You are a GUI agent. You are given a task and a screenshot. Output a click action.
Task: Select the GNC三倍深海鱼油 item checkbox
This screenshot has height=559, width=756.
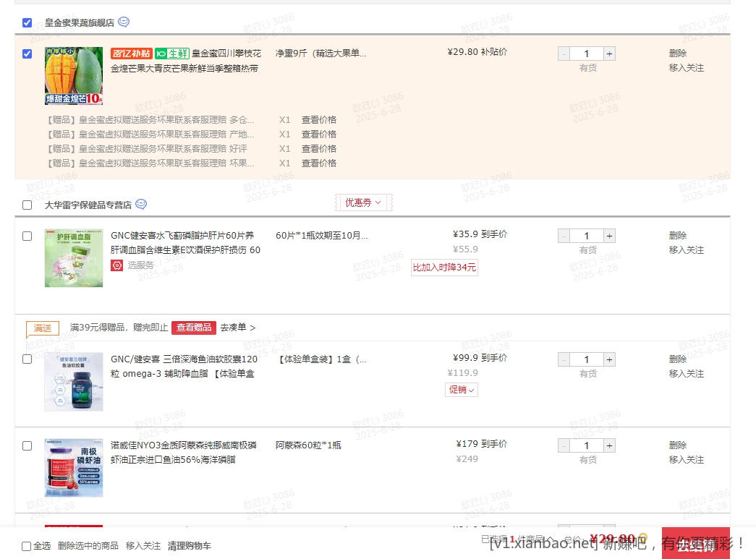point(27,359)
